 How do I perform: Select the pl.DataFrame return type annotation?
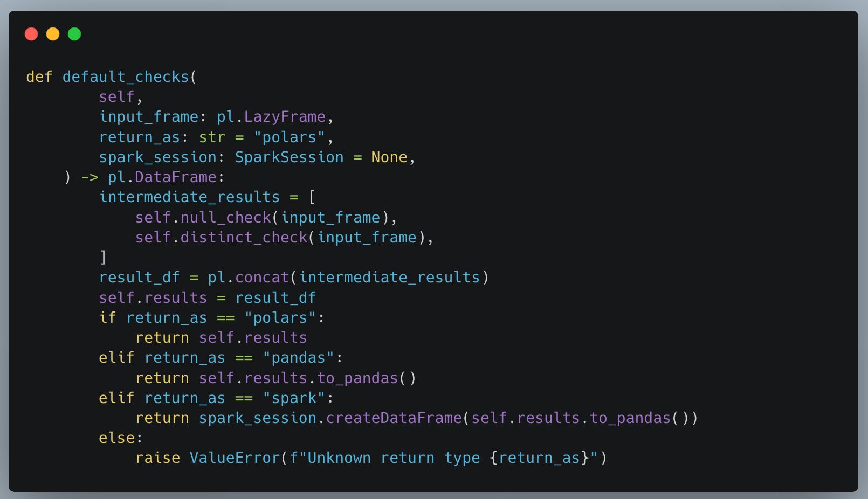[163, 177]
